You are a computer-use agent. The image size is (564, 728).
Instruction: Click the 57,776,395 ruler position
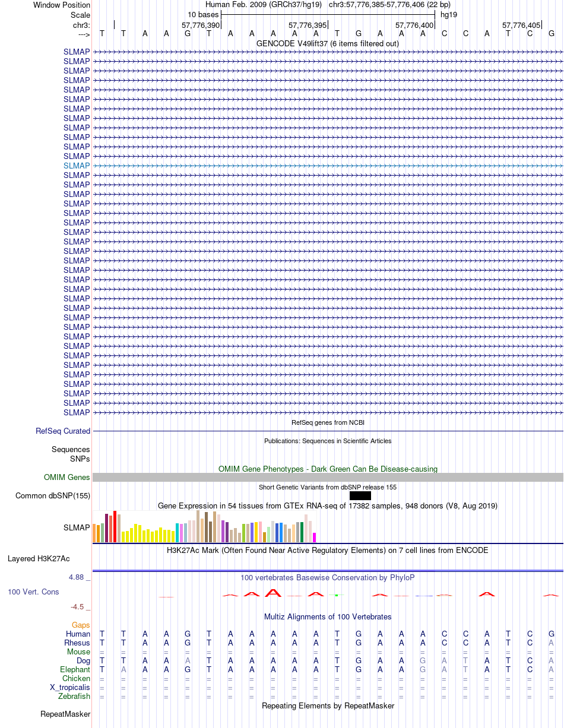pos(308,26)
